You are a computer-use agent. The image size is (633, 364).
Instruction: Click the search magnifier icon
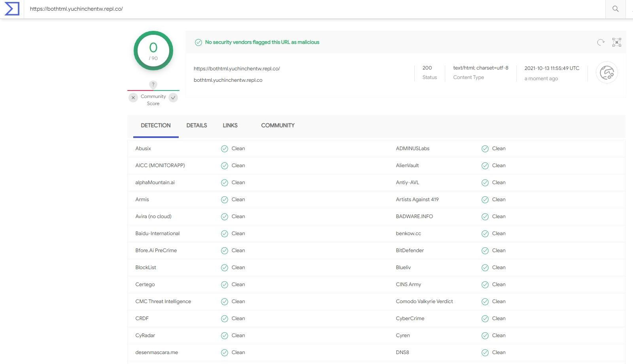[615, 9]
